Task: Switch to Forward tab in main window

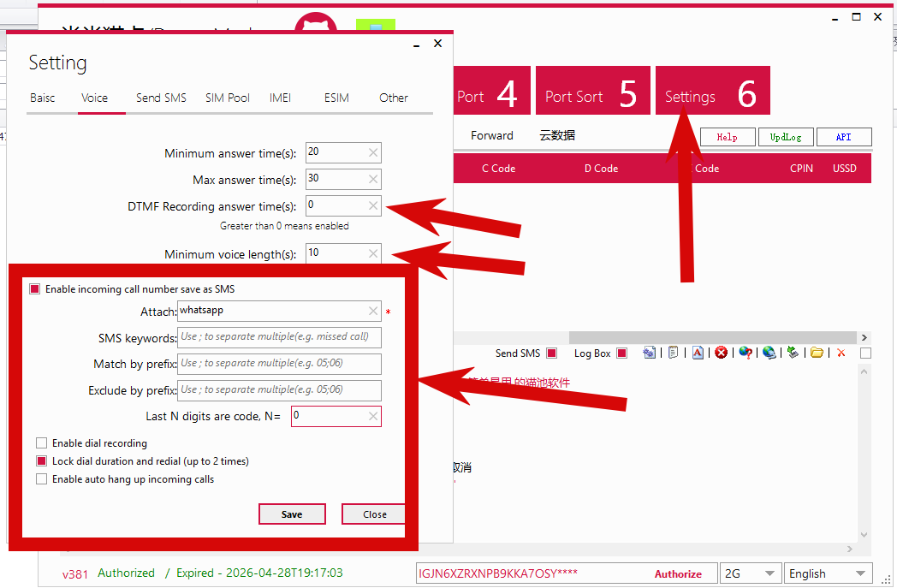Action: click(492, 135)
